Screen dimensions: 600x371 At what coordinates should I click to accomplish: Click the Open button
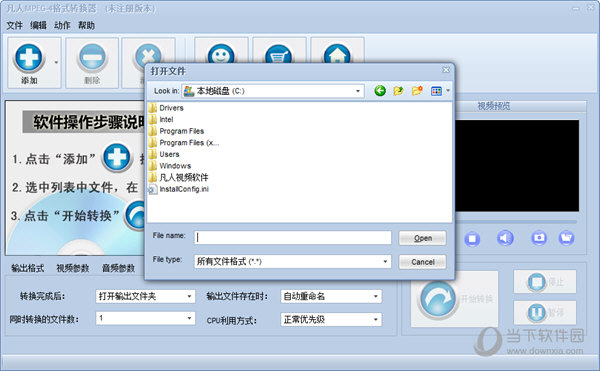[422, 238]
